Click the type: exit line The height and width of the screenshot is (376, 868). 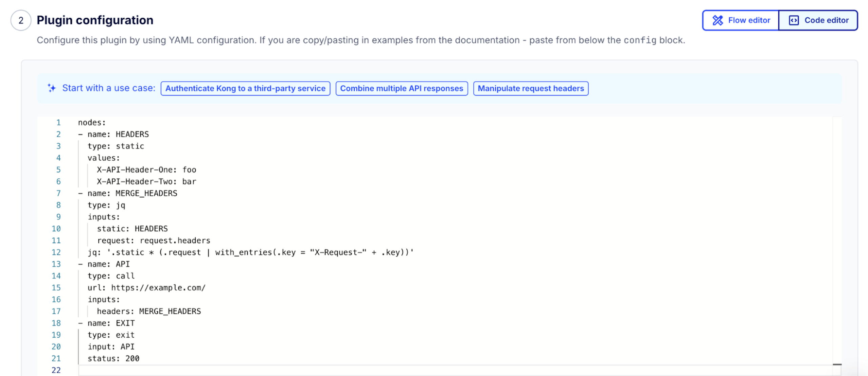point(111,335)
